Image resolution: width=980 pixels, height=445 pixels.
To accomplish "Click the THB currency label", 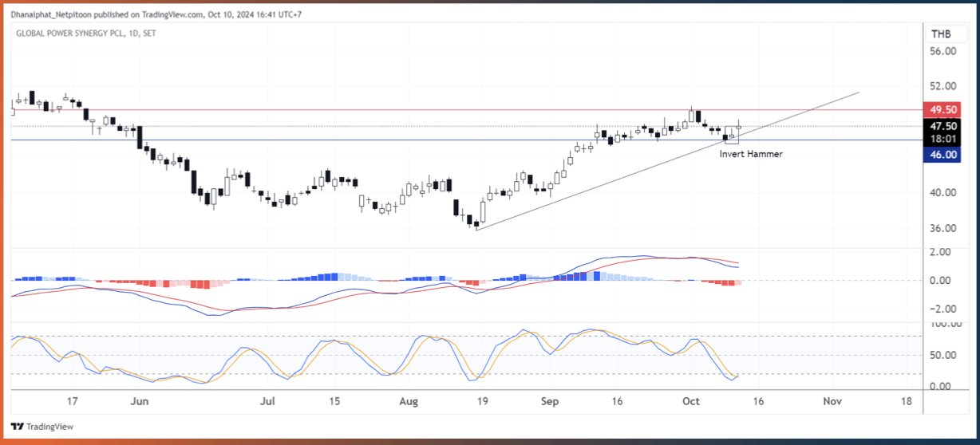I will tap(942, 34).
